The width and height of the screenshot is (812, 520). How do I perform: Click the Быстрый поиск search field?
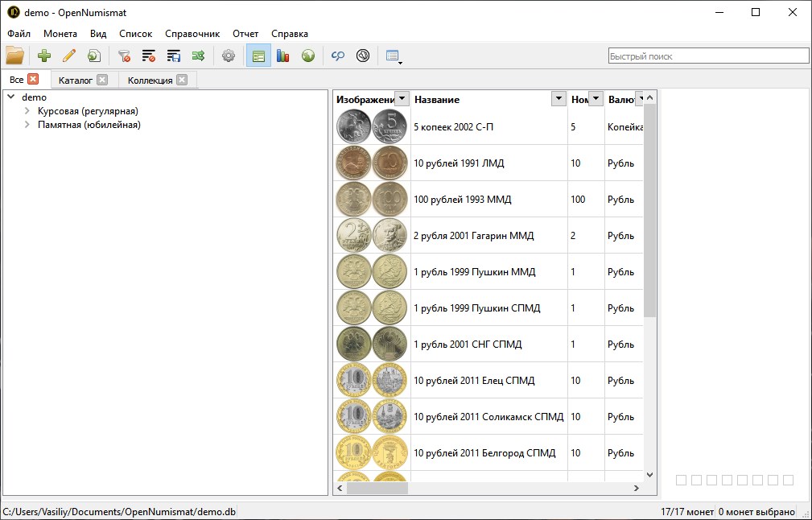pyautogui.click(x=708, y=56)
